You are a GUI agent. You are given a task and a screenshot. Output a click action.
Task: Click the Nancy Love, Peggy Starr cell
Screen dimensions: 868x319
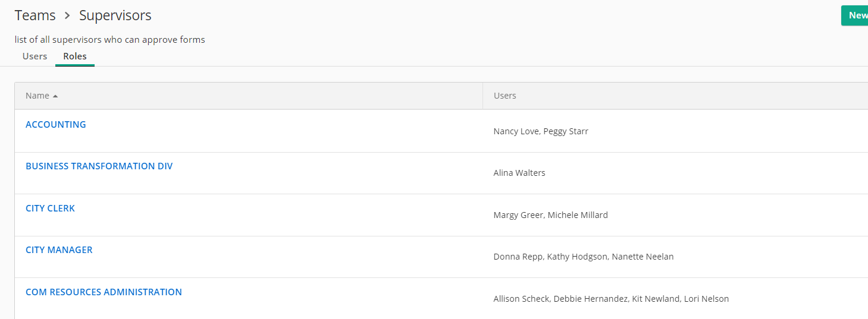coord(541,131)
